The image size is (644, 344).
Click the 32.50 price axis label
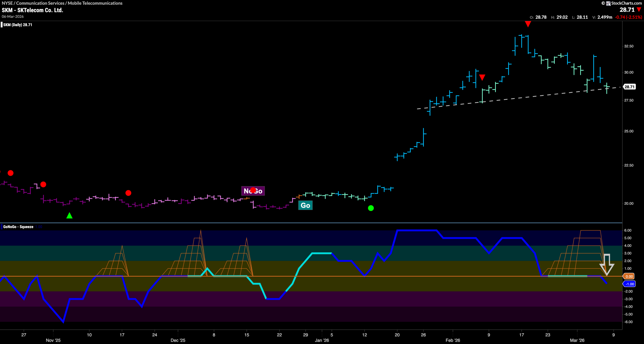629,46
